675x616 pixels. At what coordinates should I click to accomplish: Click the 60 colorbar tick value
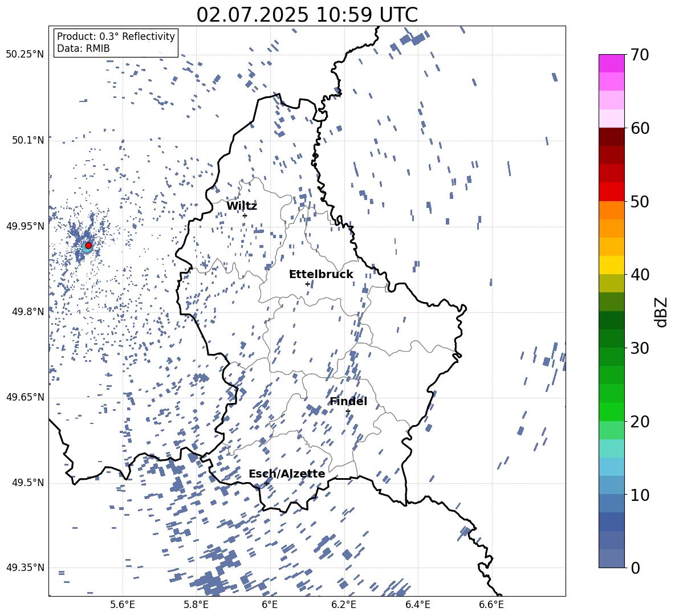[640, 128]
